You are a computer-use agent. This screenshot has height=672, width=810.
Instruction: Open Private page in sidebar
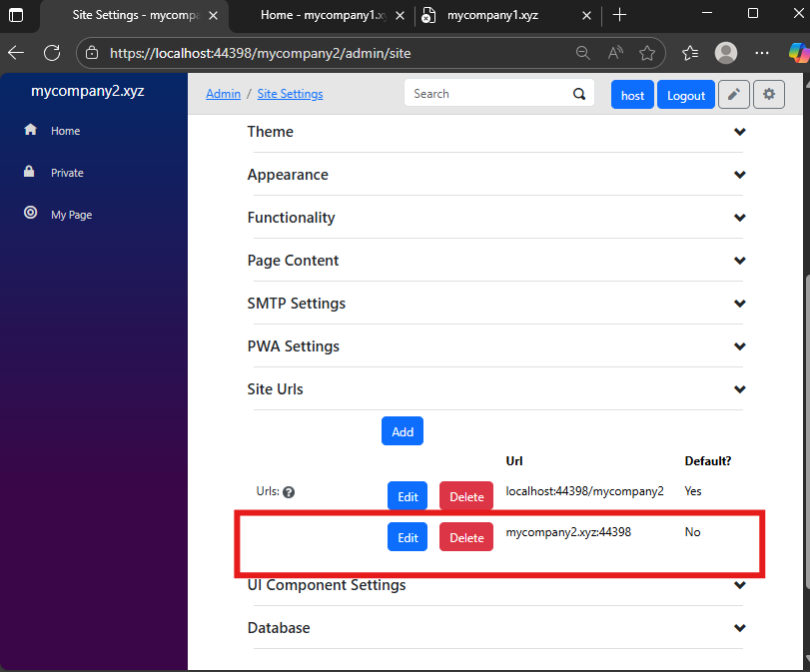coord(67,173)
